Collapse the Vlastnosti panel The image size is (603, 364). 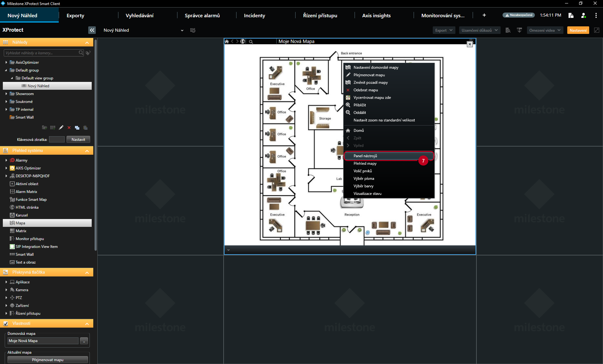pos(87,324)
